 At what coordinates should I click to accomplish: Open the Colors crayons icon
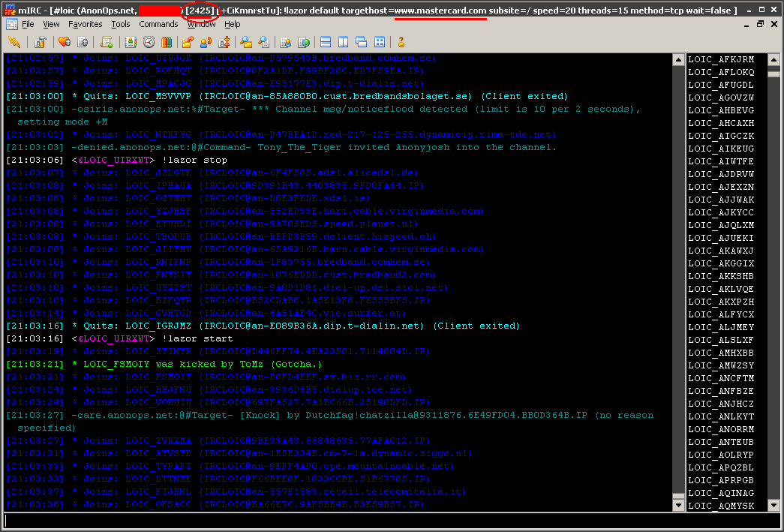click(167, 42)
